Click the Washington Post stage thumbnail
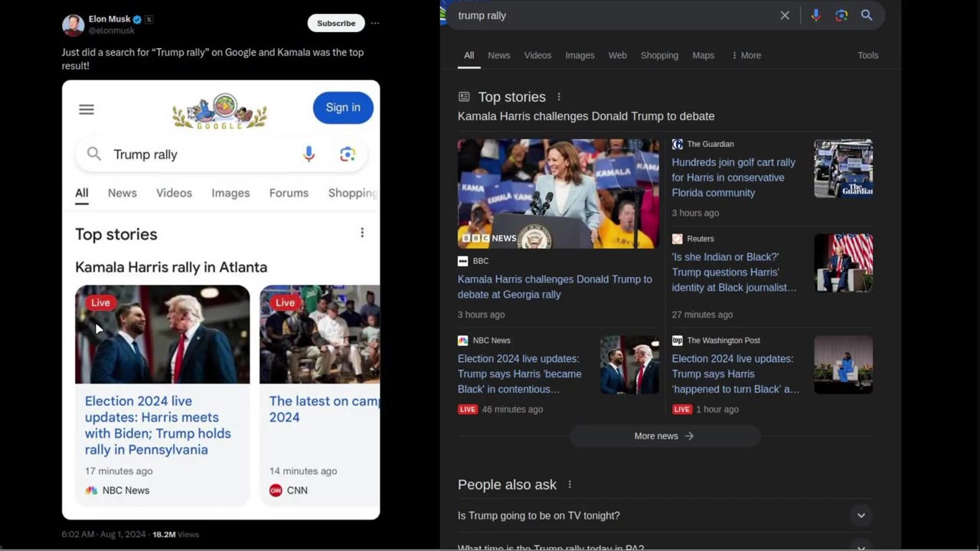Image resolution: width=980 pixels, height=551 pixels. tap(843, 365)
